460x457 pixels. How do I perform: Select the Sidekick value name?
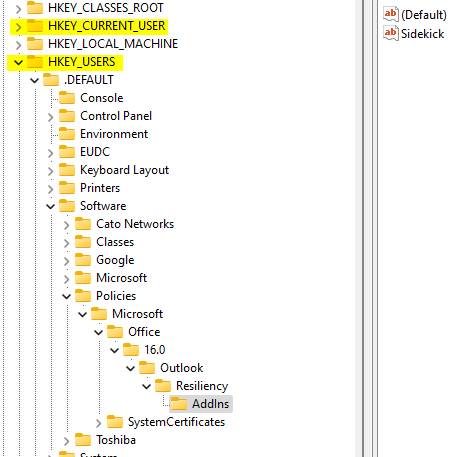tap(422, 34)
